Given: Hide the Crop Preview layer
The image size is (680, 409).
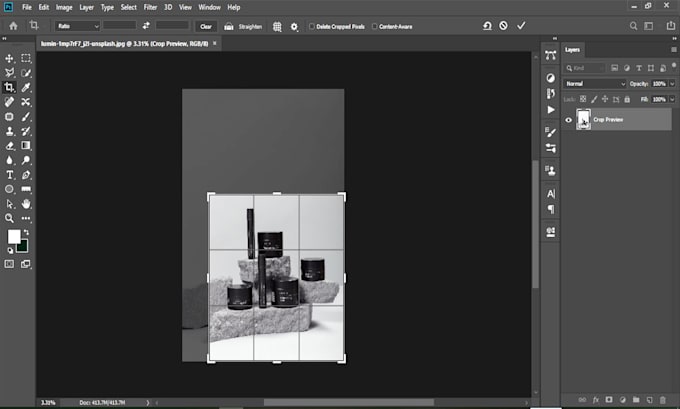Looking at the screenshot, I should point(569,120).
